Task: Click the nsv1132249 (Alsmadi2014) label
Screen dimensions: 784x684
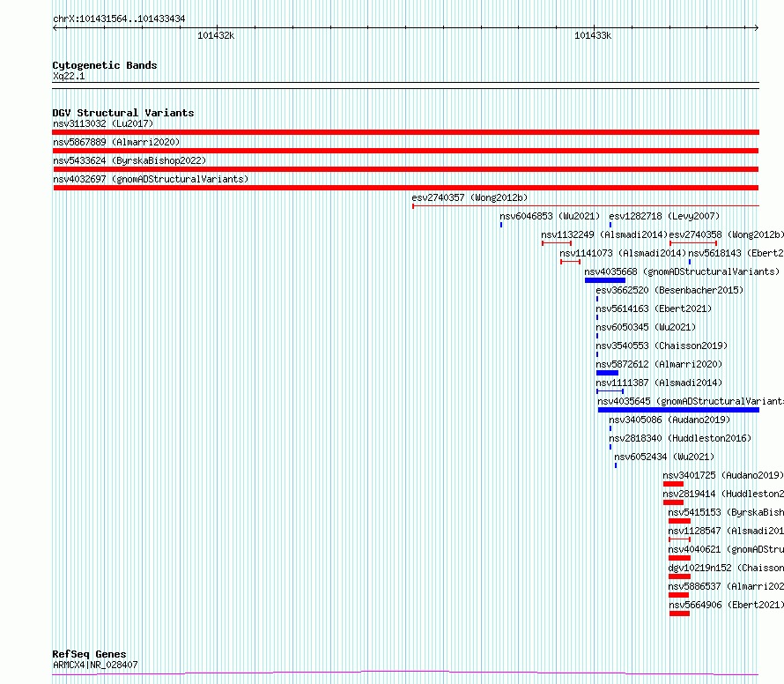Action: [604, 234]
